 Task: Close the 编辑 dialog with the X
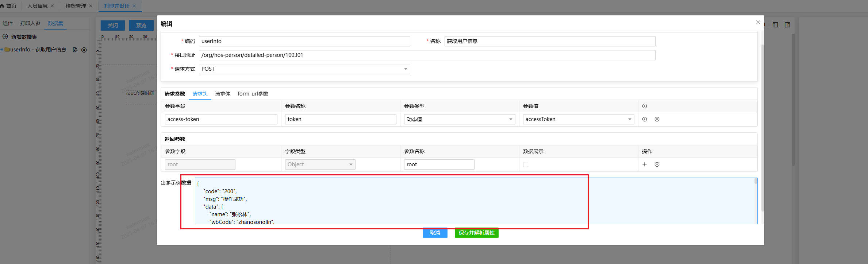(x=758, y=22)
